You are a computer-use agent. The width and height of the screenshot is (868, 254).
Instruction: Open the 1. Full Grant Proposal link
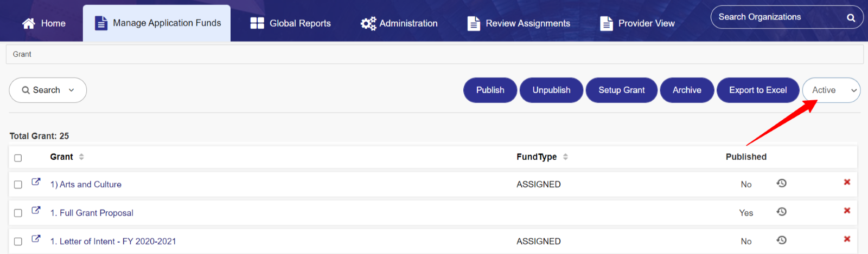tap(92, 213)
